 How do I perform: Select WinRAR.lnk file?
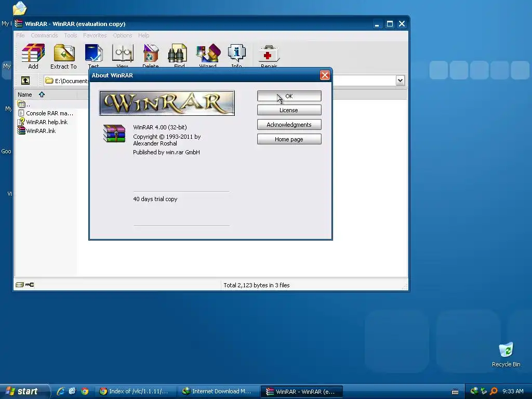tap(37, 130)
